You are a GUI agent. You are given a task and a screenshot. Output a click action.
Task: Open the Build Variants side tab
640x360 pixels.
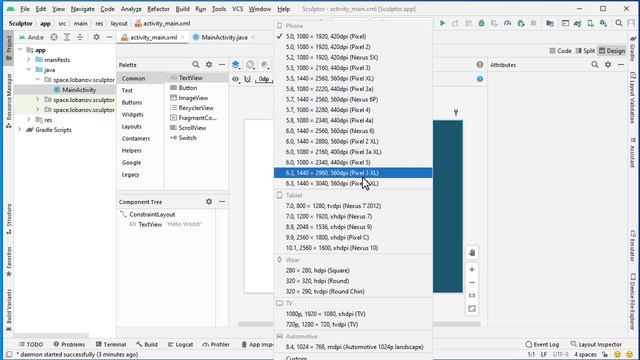point(9,309)
